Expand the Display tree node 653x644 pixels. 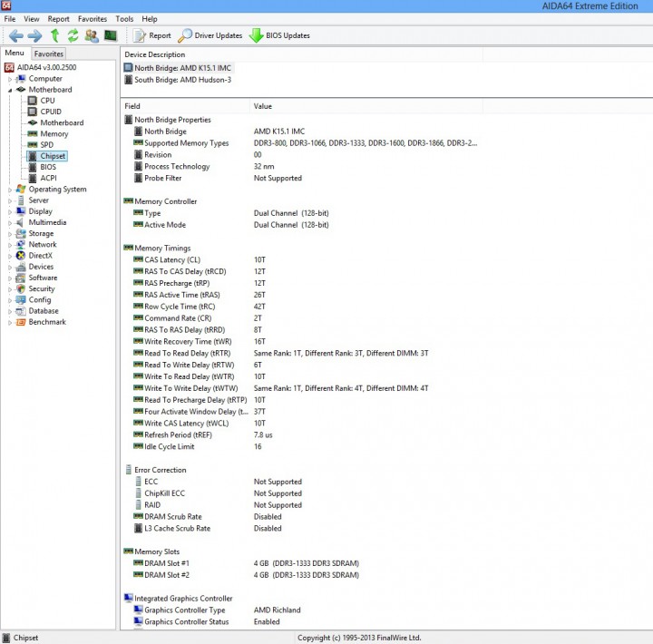(10, 211)
